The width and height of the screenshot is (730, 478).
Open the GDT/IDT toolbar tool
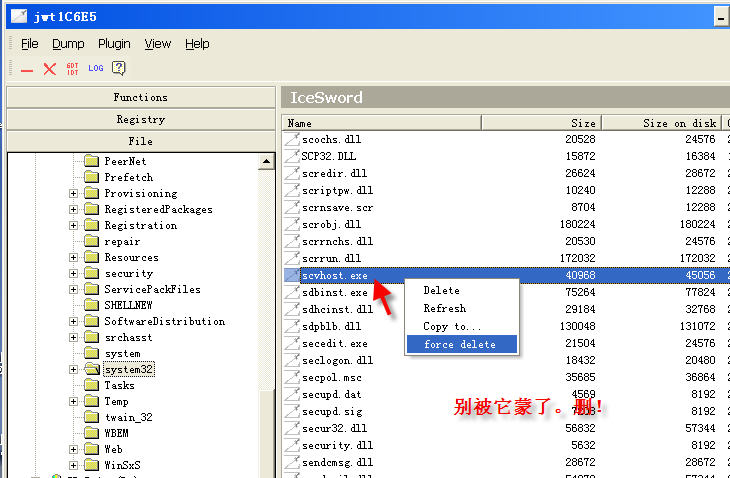(x=72, y=69)
